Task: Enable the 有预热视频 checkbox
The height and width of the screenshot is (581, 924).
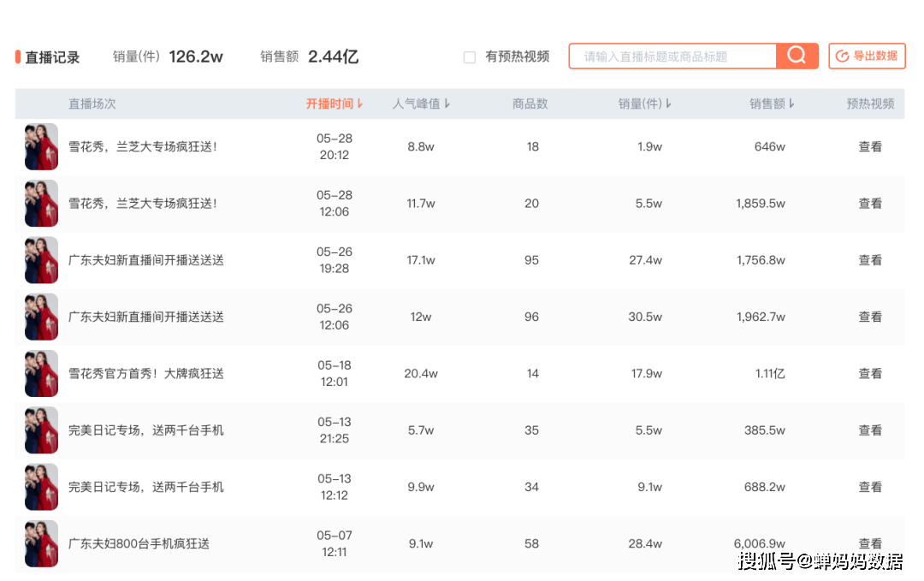Action: pos(470,57)
